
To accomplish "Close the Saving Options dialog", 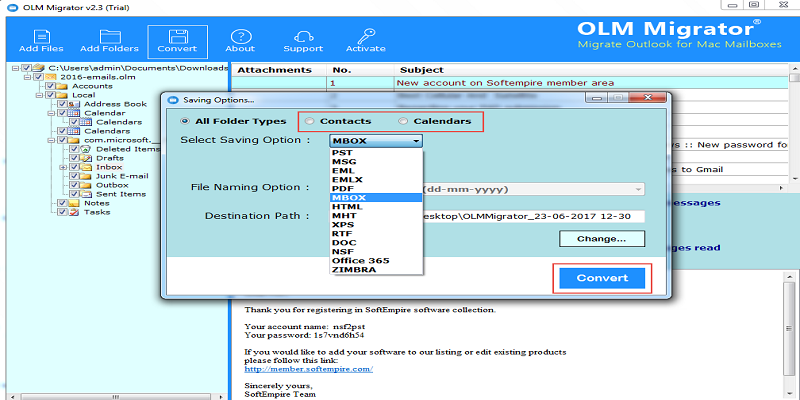I will point(646,98).
